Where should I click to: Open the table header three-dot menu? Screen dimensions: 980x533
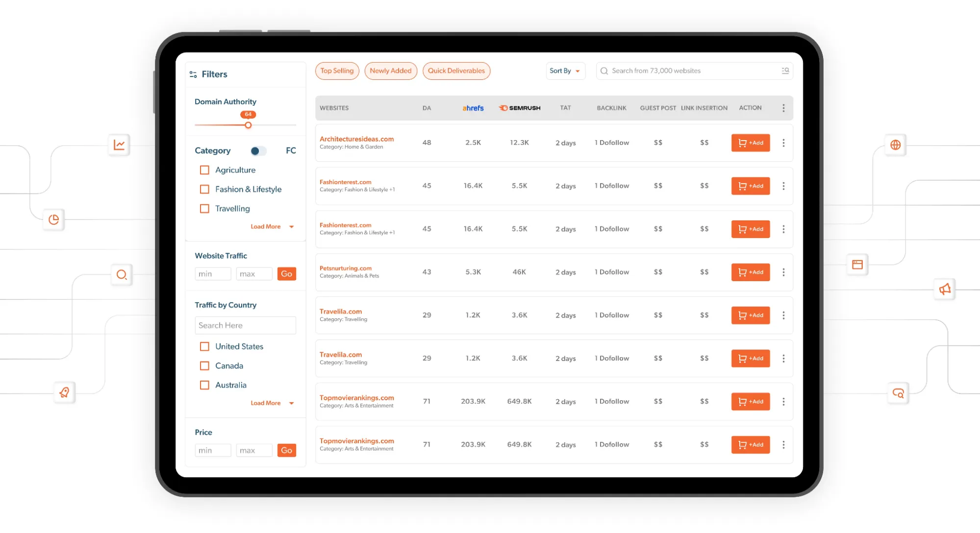[783, 108]
